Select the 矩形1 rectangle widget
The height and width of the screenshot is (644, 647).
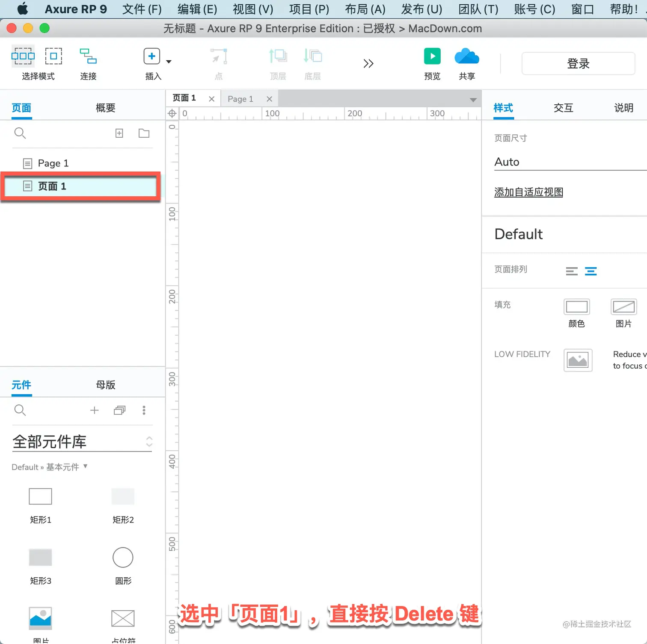[x=40, y=496]
